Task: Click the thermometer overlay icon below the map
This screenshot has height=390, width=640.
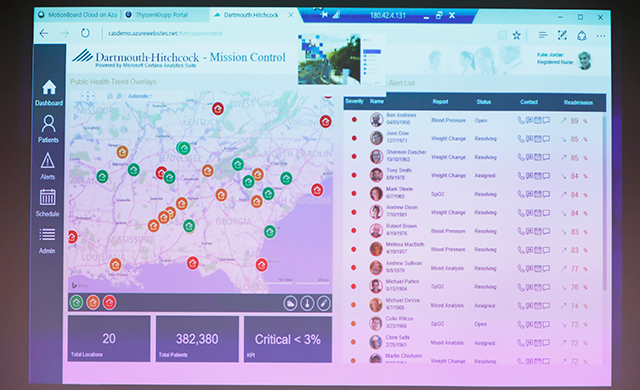Action: click(307, 303)
